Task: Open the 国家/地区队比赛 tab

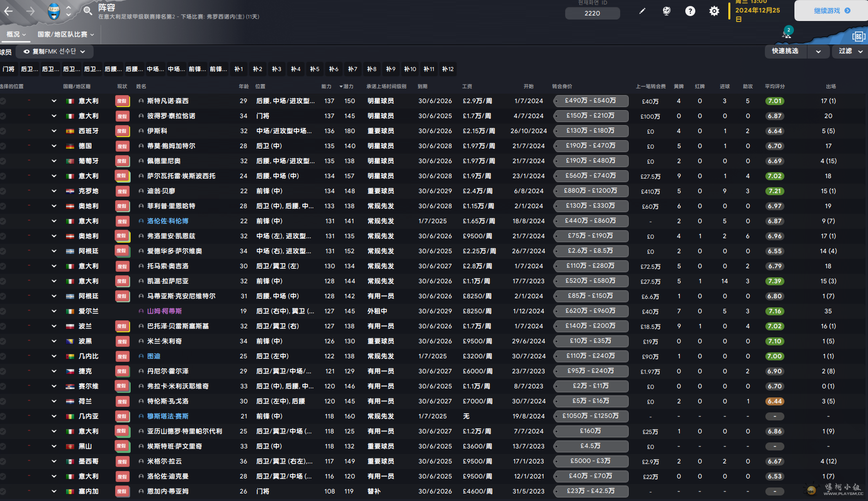Action: (66, 35)
